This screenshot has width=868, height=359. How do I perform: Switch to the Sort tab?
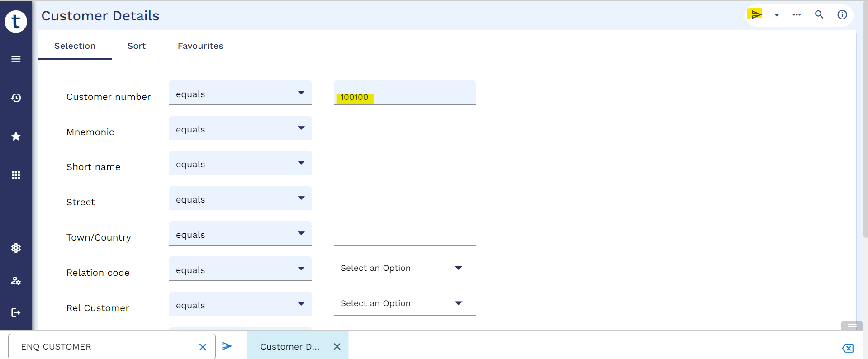tap(136, 46)
